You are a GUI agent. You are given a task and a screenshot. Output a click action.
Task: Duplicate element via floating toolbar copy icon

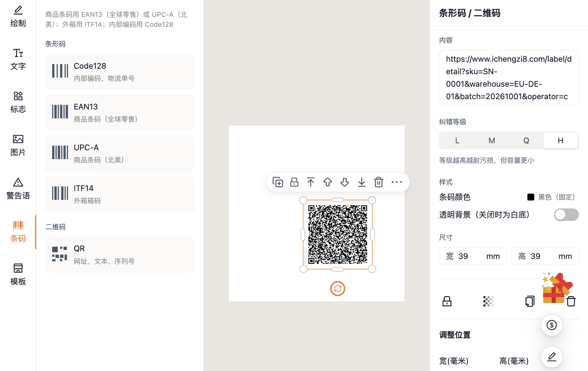(x=278, y=182)
